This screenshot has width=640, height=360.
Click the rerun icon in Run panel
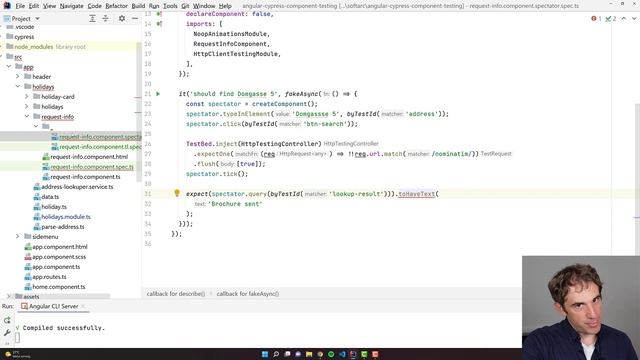[7, 320]
